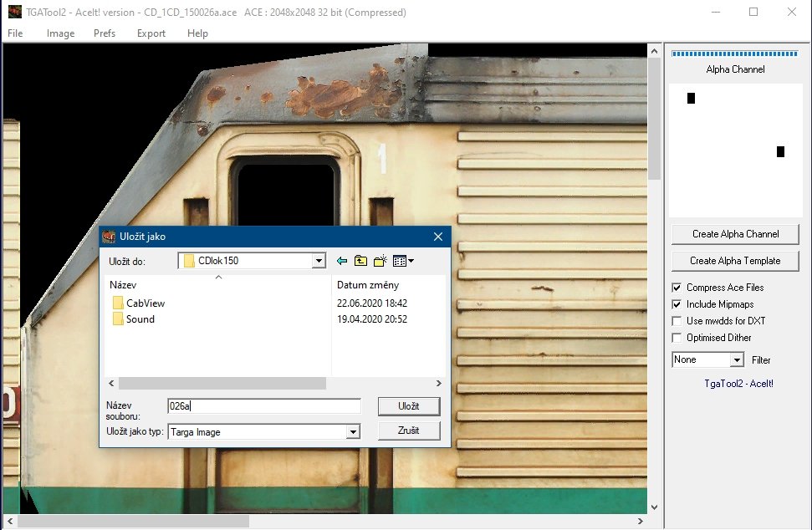This screenshot has height=530, width=812.
Task: Enable the Optimised Dither checkbox
Action: coord(677,338)
